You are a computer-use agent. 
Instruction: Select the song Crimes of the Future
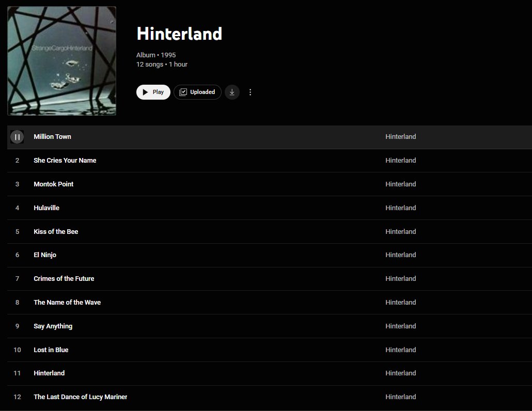(x=64, y=279)
